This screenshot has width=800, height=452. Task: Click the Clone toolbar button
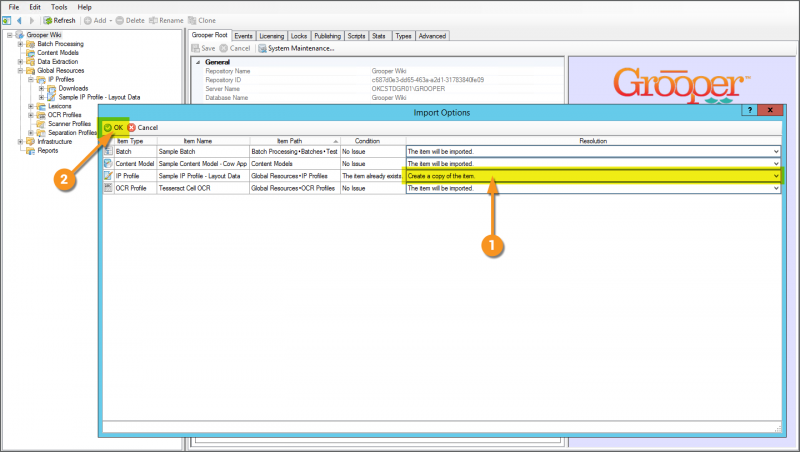(202, 20)
